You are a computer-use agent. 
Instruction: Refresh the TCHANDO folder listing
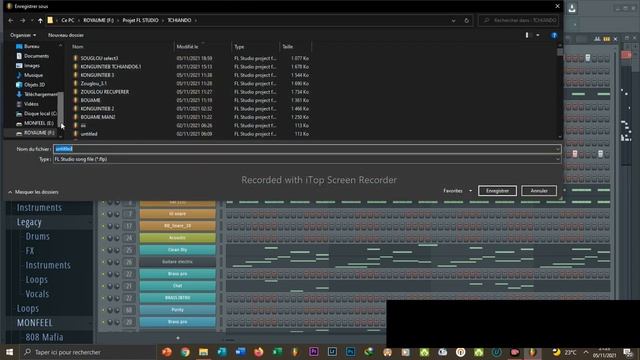click(x=467, y=20)
